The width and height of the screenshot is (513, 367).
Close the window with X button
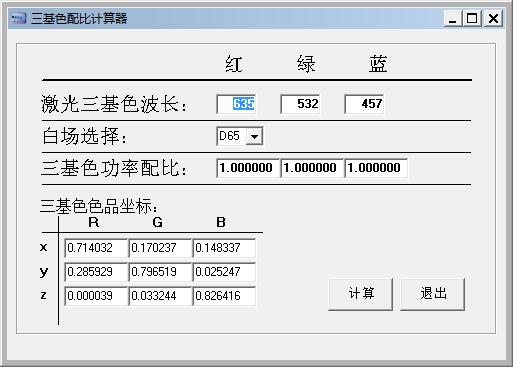click(x=493, y=18)
